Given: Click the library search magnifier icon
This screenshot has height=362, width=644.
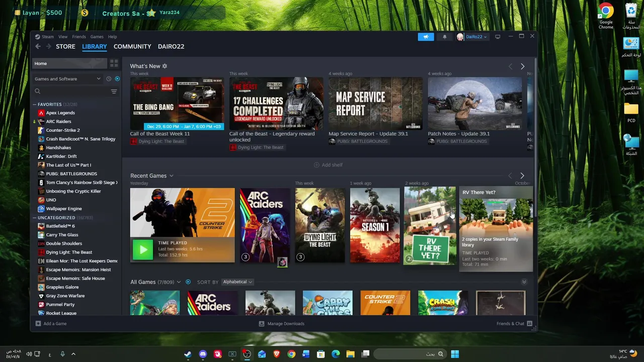Looking at the screenshot, I should tap(37, 91).
